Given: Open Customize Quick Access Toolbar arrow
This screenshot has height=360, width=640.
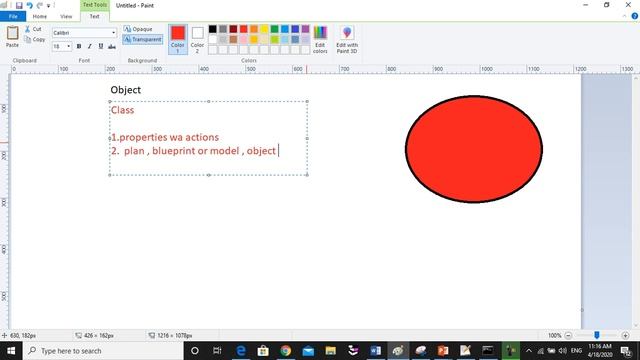Looking at the screenshot, I should point(49,6).
